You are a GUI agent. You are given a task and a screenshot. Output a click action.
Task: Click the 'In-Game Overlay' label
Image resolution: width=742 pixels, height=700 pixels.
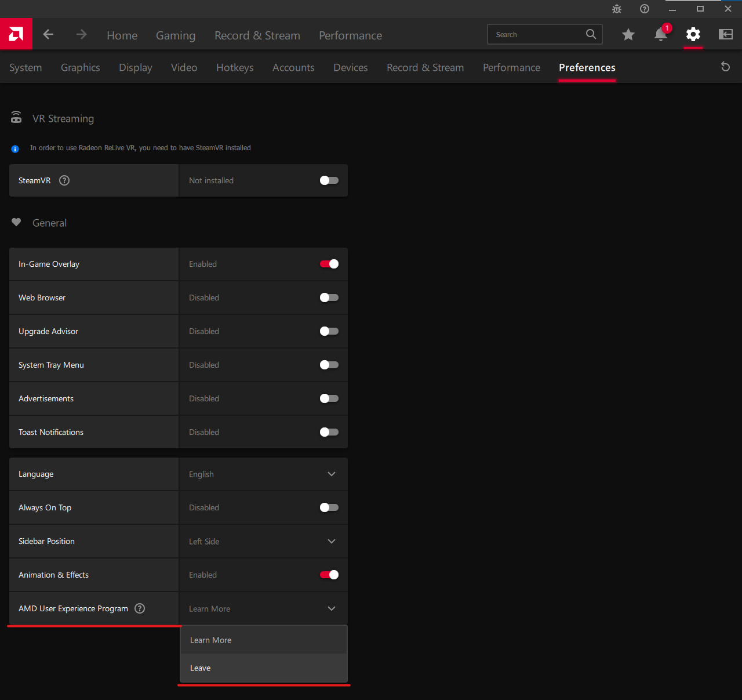pyautogui.click(x=49, y=264)
